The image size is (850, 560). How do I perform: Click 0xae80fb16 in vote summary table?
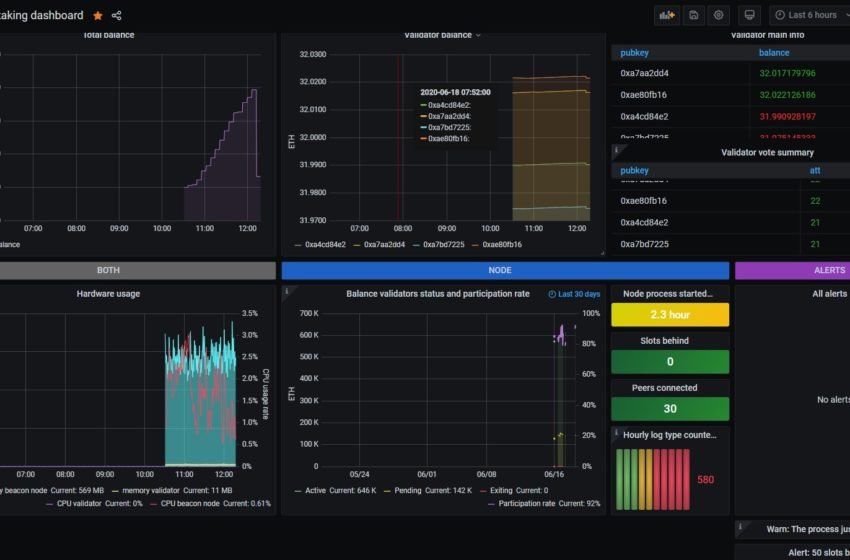point(643,201)
